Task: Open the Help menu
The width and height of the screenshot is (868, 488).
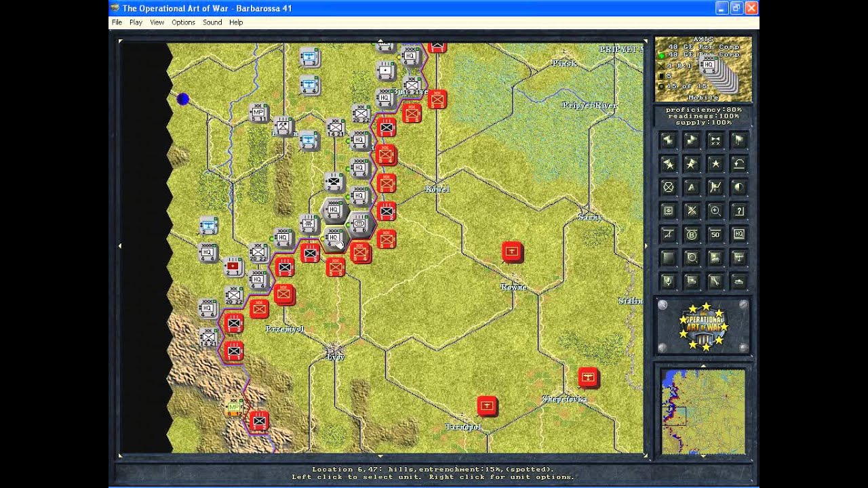Action: [x=236, y=22]
